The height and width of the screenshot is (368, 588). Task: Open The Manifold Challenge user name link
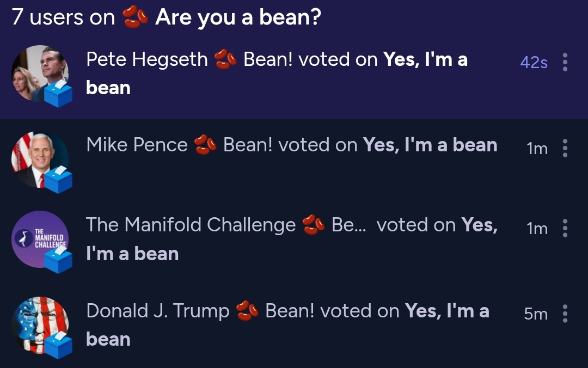191,225
